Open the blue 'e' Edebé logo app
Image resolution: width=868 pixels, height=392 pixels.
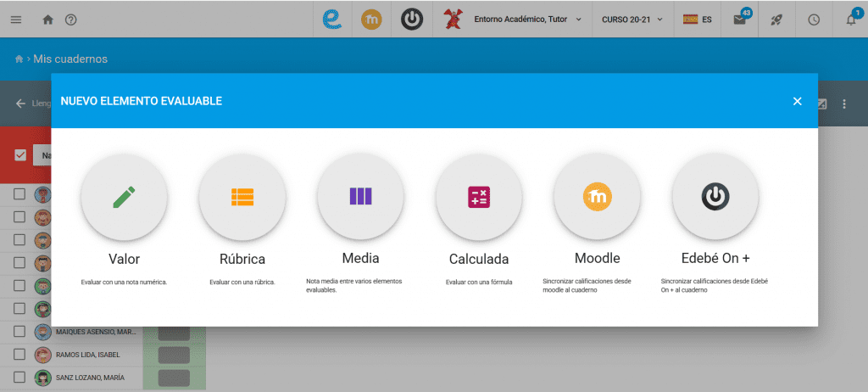tap(332, 20)
